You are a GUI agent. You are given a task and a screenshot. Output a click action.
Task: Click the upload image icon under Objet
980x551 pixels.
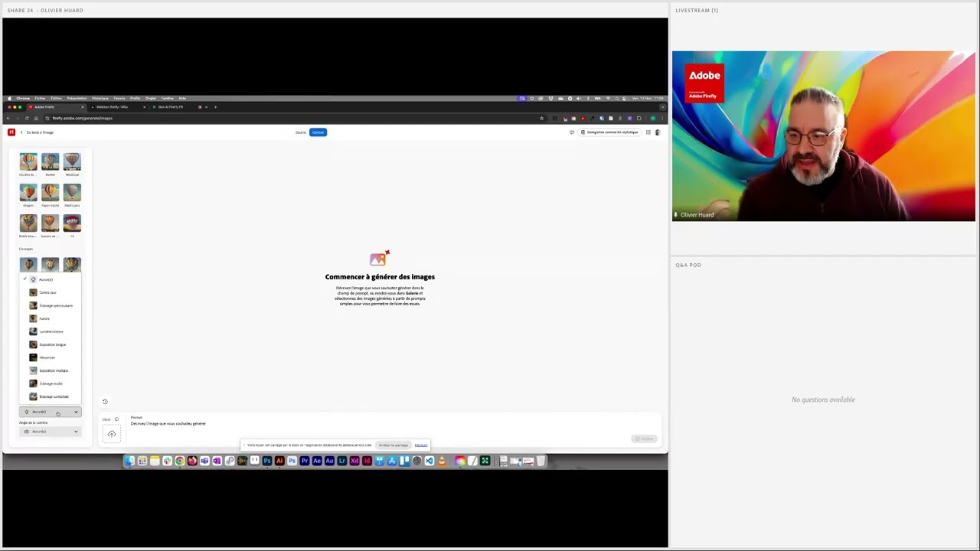coord(112,435)
